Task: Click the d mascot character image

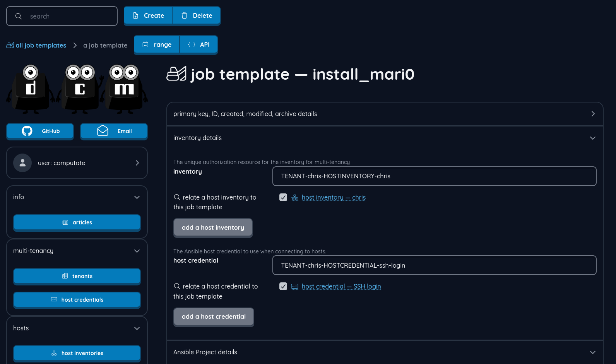Action: click(31, 89)
